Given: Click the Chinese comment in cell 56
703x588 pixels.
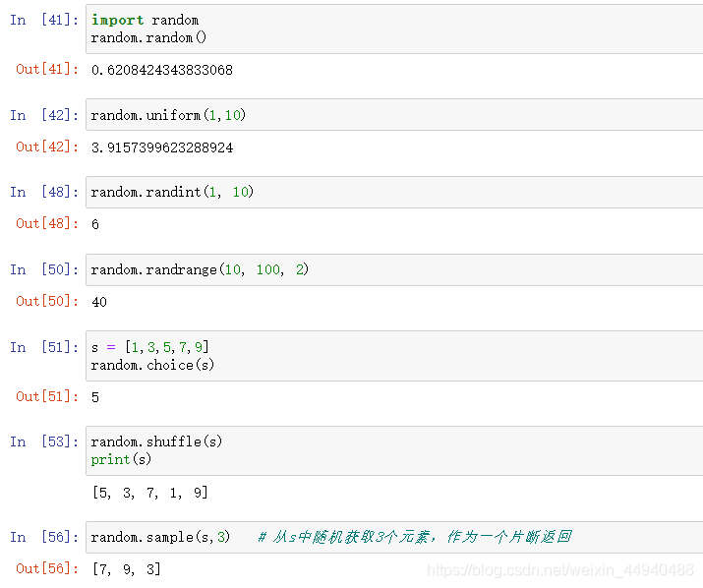Looking at the screenshot, I should [415, 537].
